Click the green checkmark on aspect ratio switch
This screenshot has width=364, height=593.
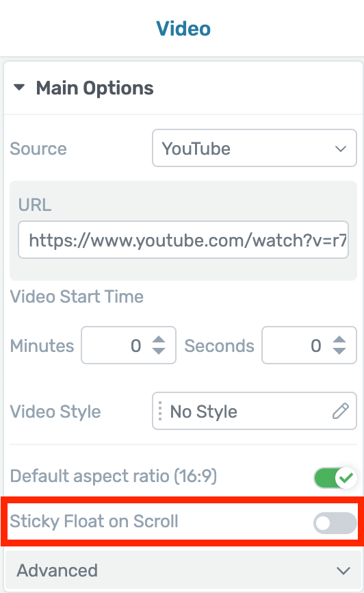pos(346,478)
